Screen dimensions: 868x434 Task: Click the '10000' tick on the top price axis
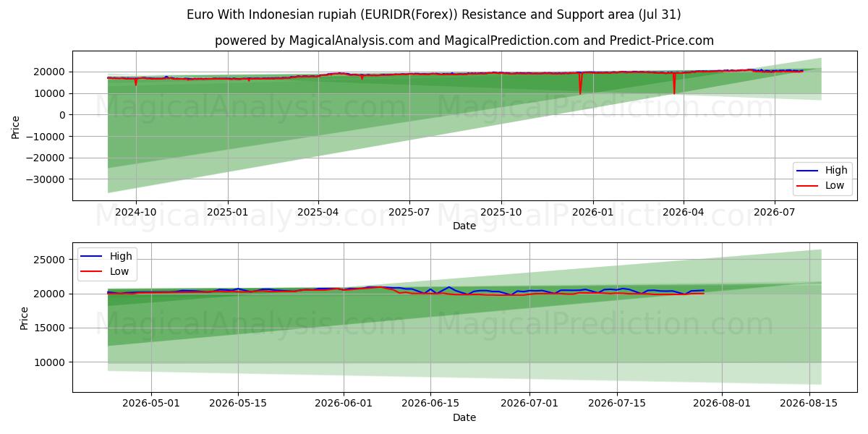tap(51, 93)
